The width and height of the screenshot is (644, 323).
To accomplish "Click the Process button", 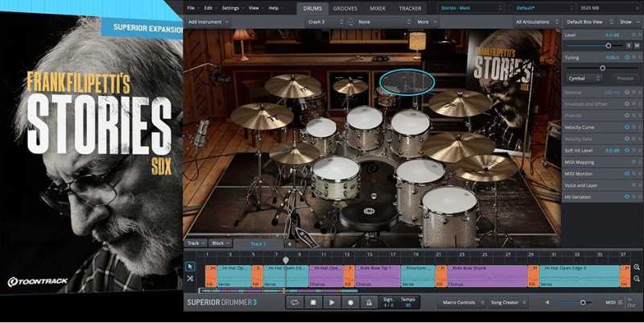I will [x=625, y=78].
